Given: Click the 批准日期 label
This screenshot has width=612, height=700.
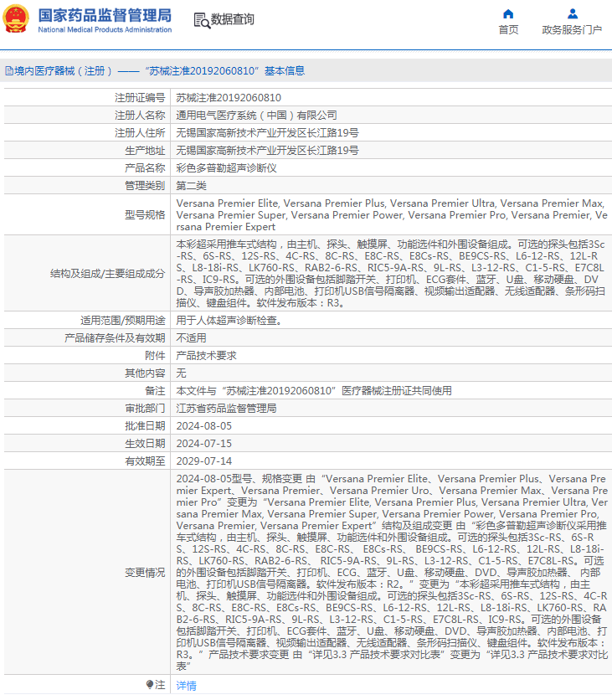Looking at the screenshot, I should click(145, 426).
